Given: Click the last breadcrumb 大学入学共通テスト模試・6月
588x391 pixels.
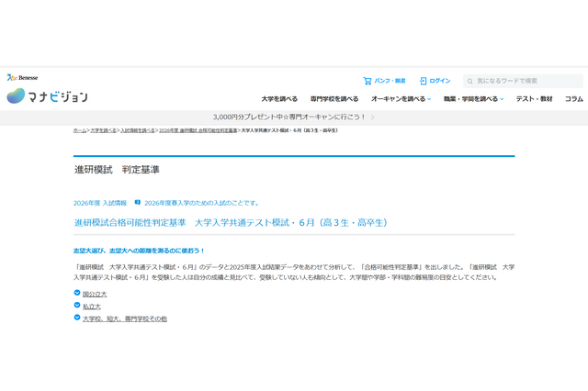Looking at the screenshot, I should click(289, 130).
